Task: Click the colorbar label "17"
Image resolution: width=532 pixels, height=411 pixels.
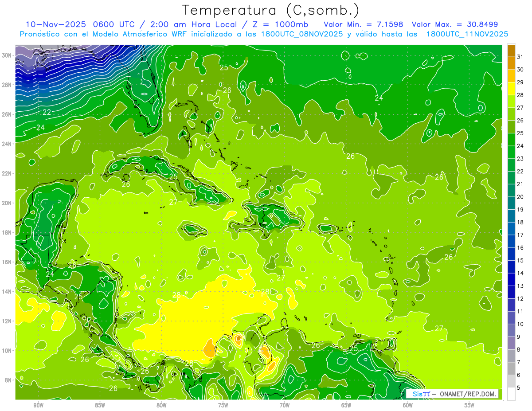Action: 520,235
